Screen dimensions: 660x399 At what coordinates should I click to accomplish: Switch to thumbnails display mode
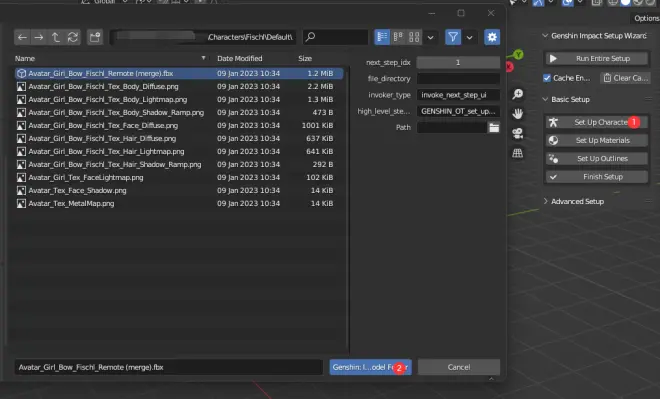click(414, 37)
